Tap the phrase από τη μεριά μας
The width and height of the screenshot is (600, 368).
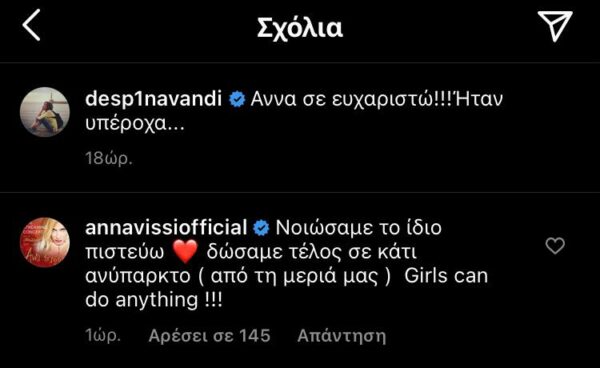tap(294, 276)
